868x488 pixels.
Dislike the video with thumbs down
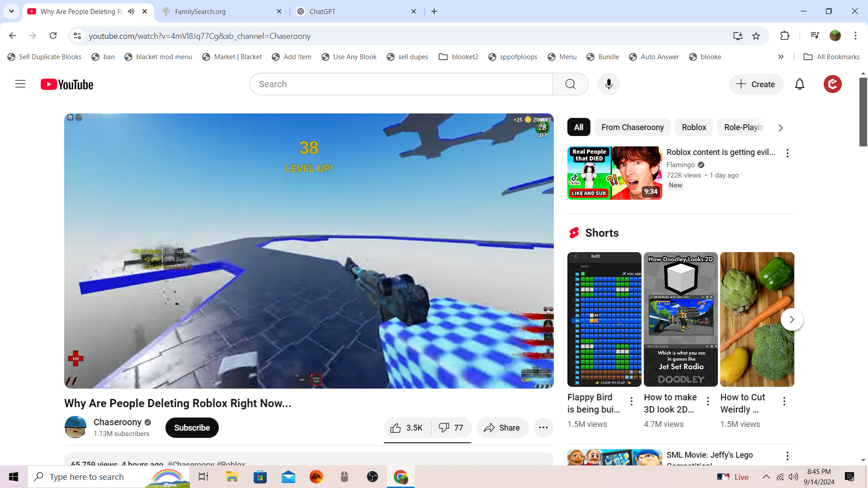(451, 427)
